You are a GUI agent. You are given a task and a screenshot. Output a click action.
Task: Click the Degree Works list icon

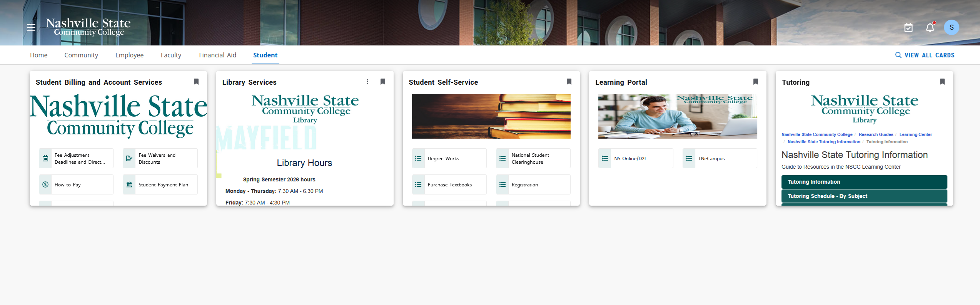point(418,158)
